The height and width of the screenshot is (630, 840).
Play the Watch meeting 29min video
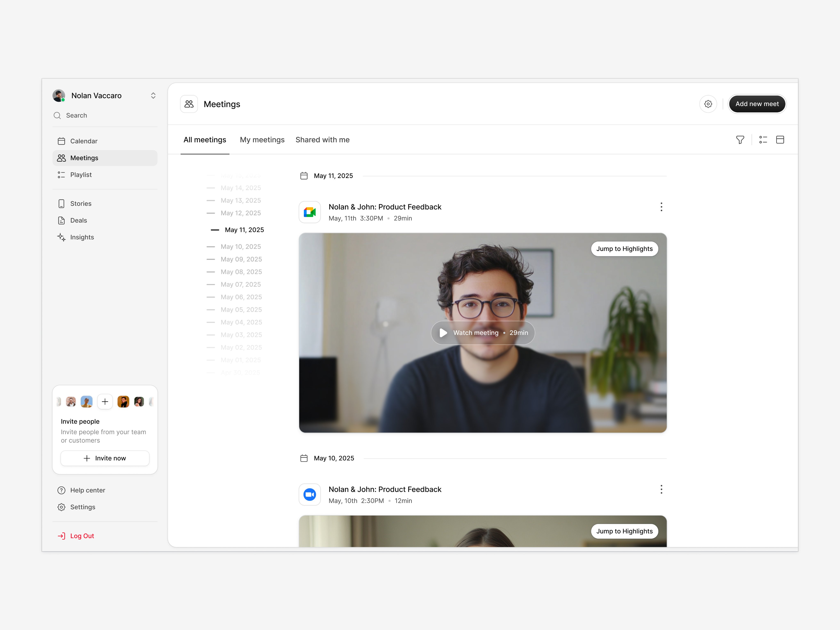coord(483,333)
